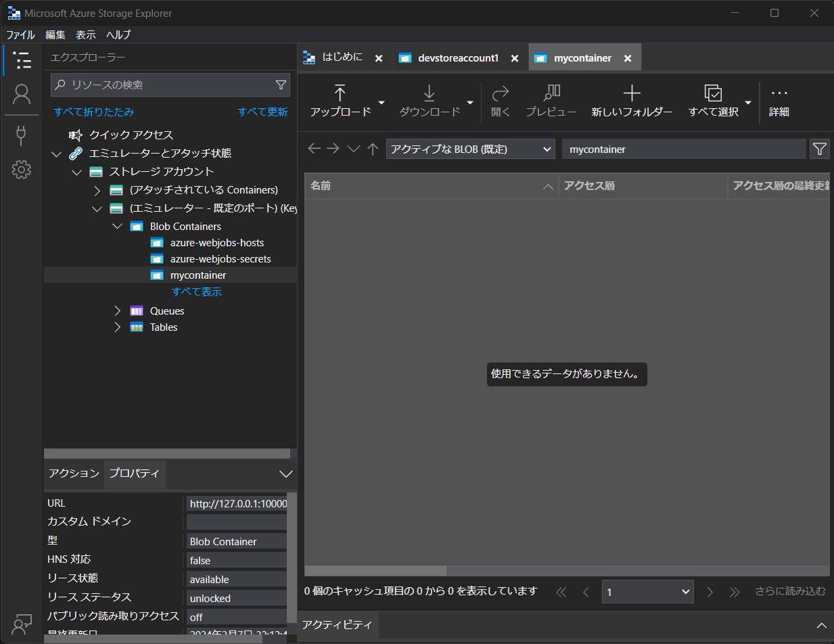Collapse ストレージ アカウント node
This screenshot has width=834, height=644.
(x=76, y=172)
